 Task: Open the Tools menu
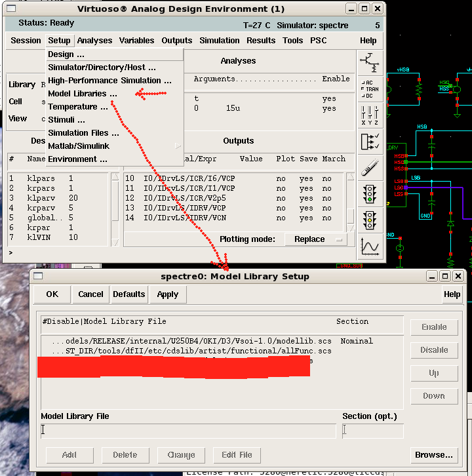click(292, 41)
